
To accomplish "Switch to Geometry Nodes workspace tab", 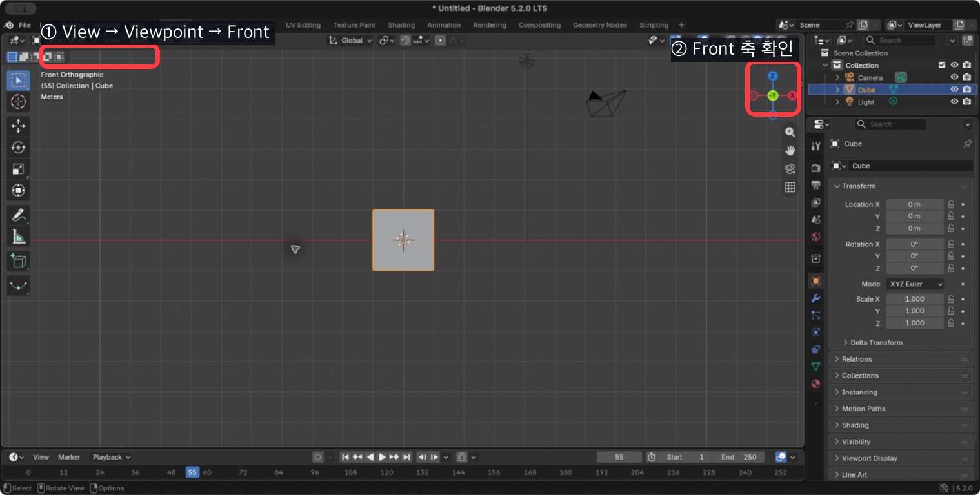I will tap(600, 25).
